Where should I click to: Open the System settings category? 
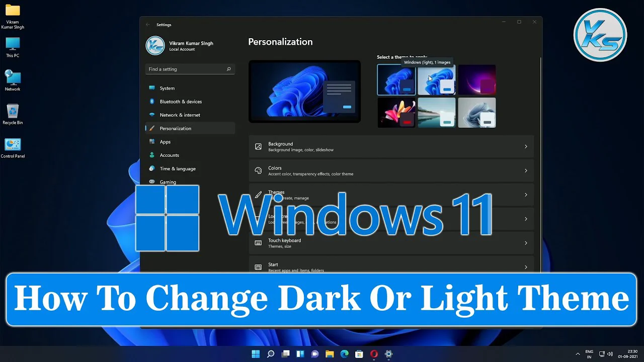click(x=167, y=88)
